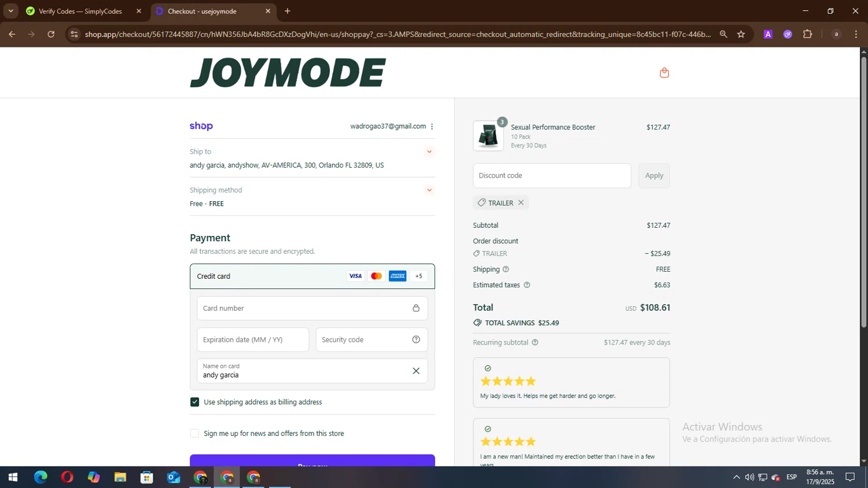868x488 pixels.
Task: Focus the Security code field
Action: 372,340
